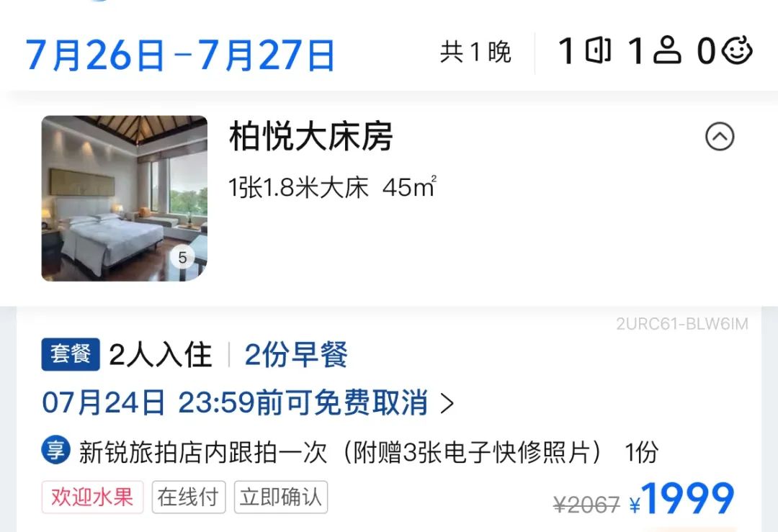The image size is (778, 532).
Task: Select the adult guest person icon
Action: [x=667, y=50]
